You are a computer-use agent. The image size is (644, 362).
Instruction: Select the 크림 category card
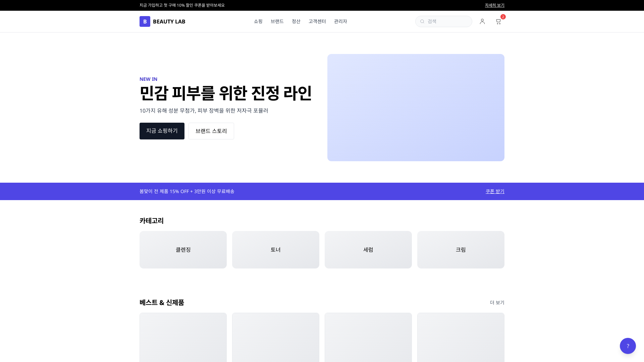tap(461, 249)
